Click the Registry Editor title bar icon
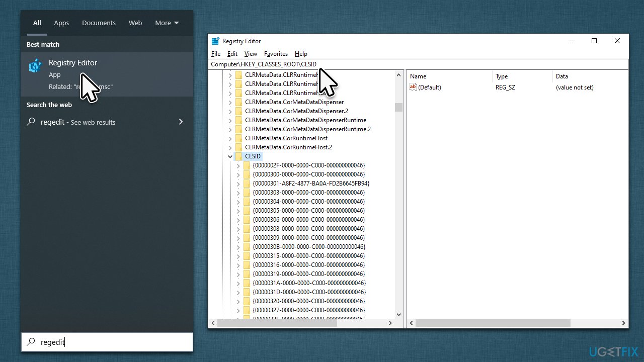 (x=215, y=41)
